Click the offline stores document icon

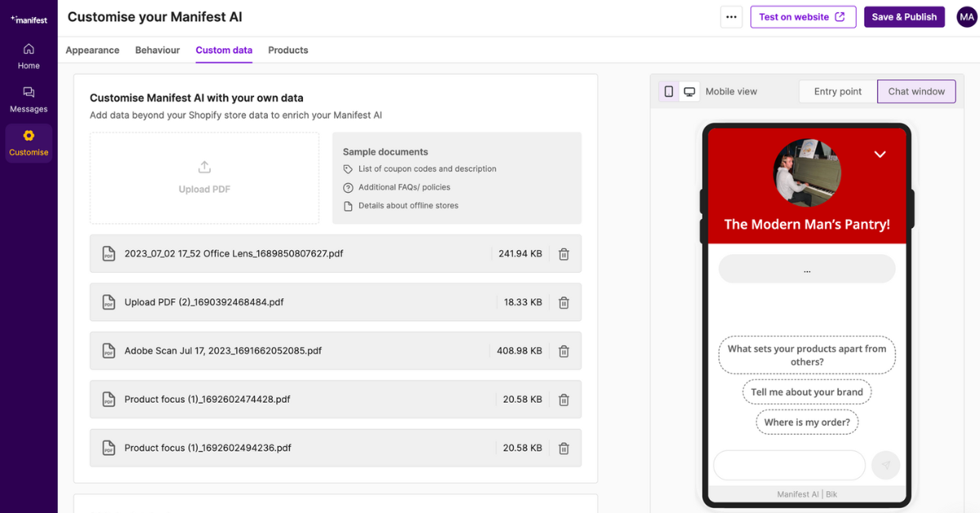point(348,206)
